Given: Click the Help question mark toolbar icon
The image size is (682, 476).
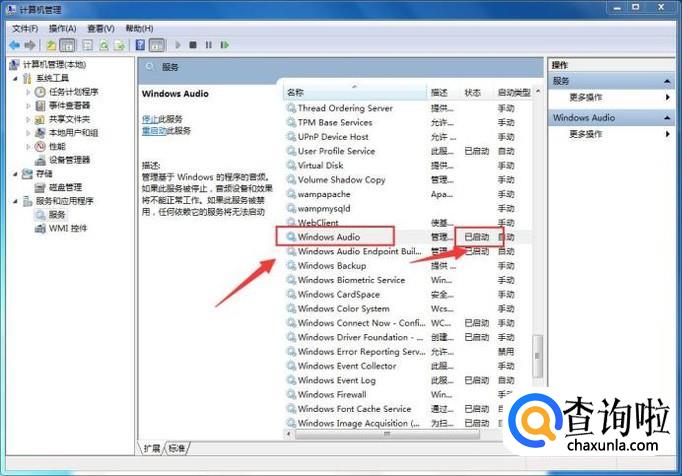Looking at the screenshot, I should pyautogui.click(x=140, y=45).
